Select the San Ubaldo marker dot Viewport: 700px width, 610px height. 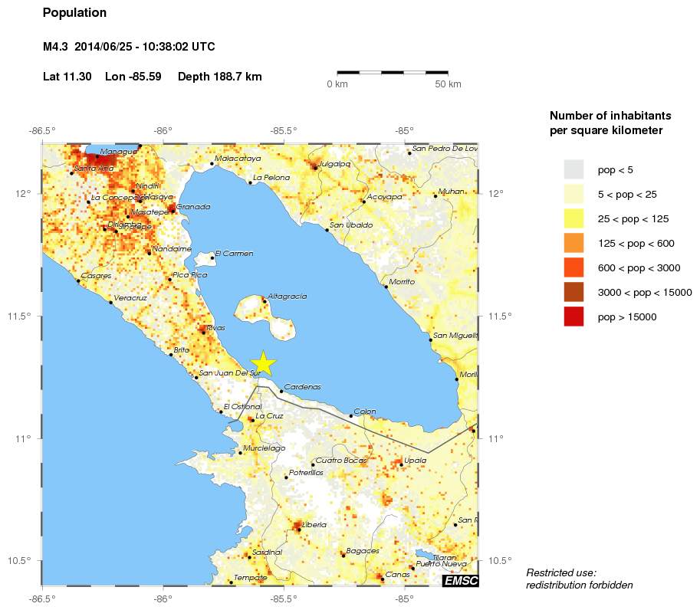(x=327, y=229)
